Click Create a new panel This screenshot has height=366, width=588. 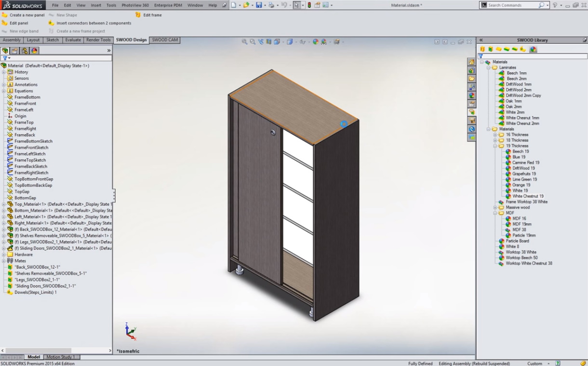click(27, 15)
